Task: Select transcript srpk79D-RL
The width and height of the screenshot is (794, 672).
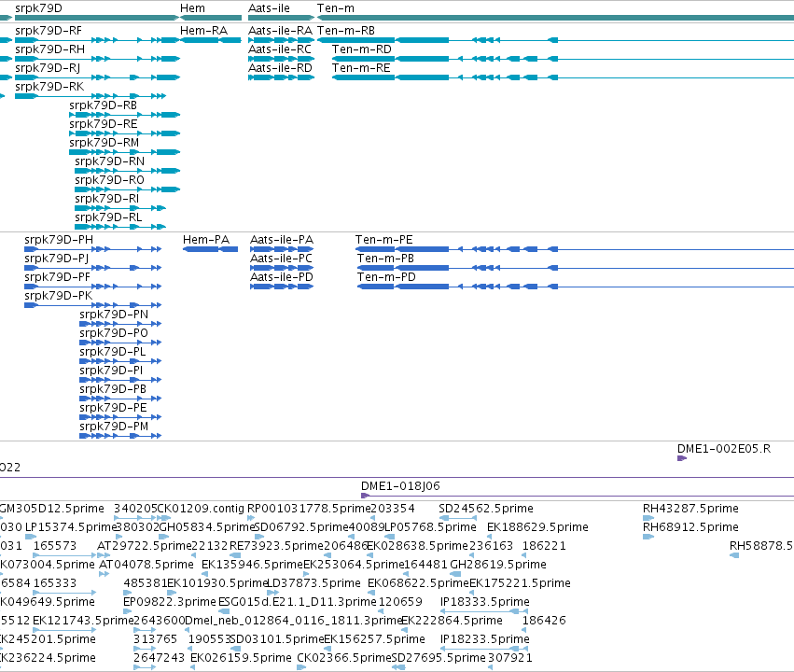Action: [108, 217]
